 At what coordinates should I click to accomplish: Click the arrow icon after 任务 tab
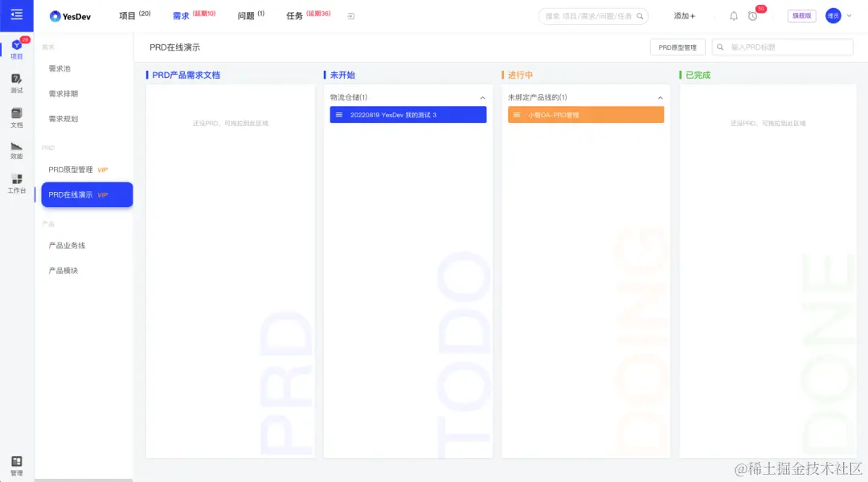pyautogui.click(x=351, y=16)
